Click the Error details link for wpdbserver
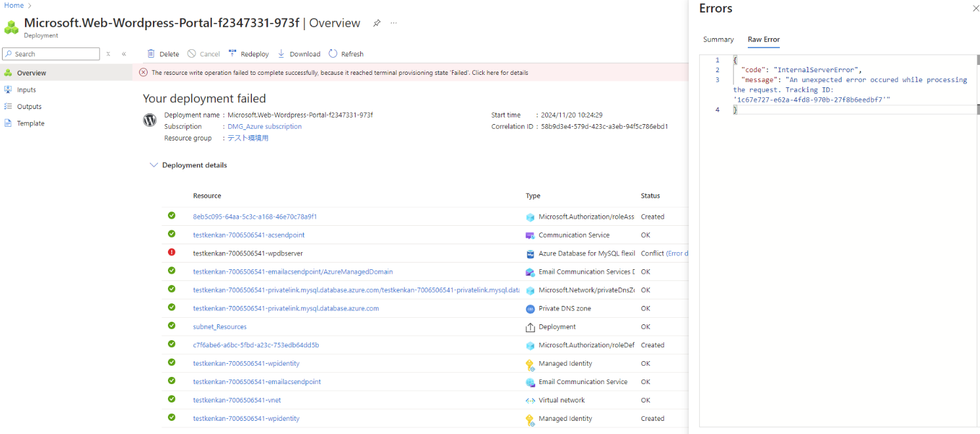 pos(677,253)
